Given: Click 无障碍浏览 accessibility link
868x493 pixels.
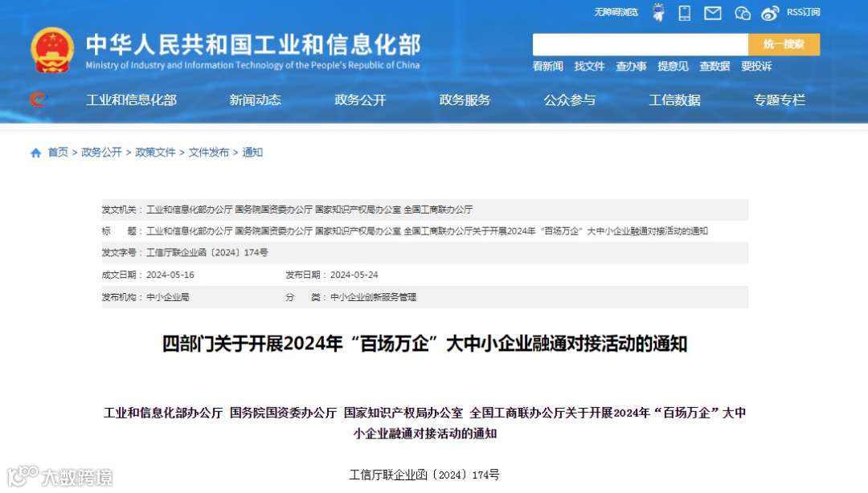Looking at the screenshot, I should click(x=616, y=12).
